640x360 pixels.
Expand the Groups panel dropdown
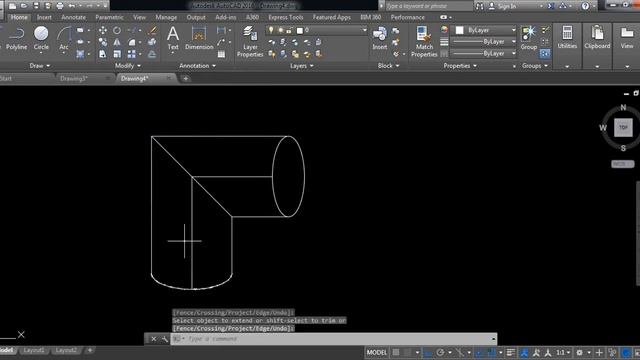coord(535,66)
